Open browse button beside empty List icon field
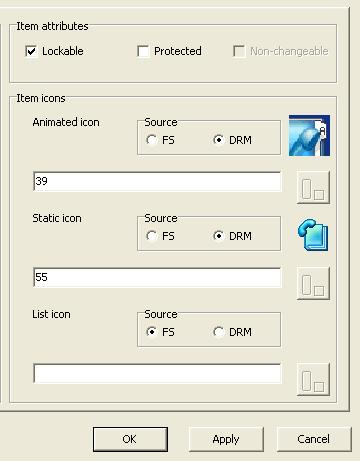The width and height of the screenshot is (360, 461). click(313, 379)
